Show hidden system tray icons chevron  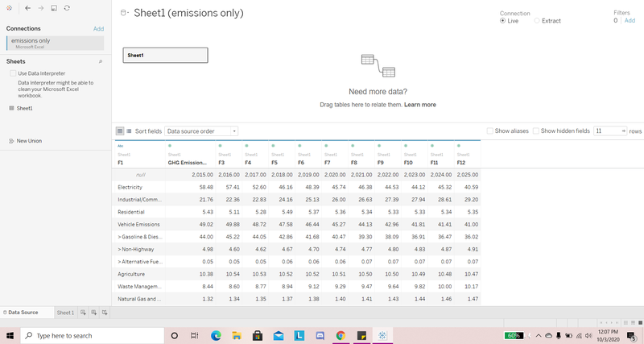539,335
